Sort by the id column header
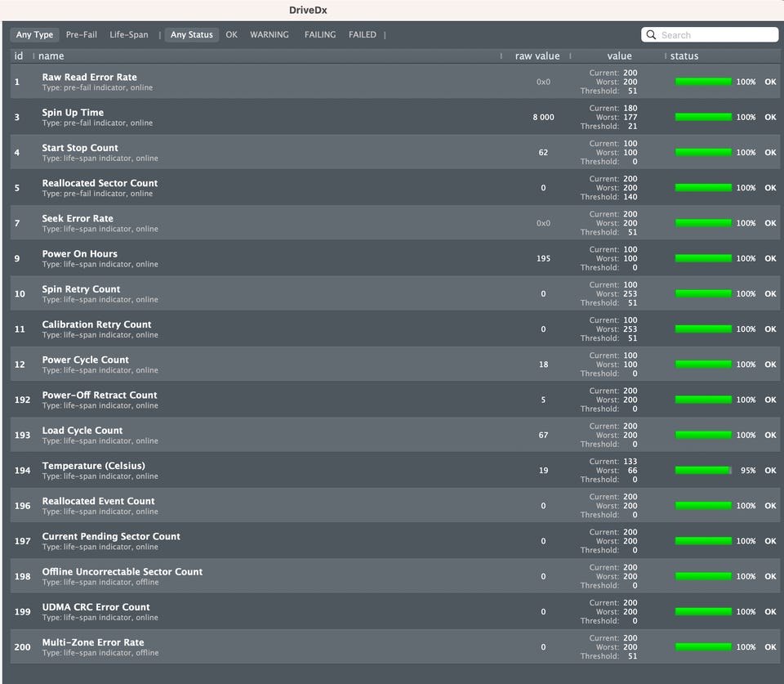784x684 pixels. [19, 56]
